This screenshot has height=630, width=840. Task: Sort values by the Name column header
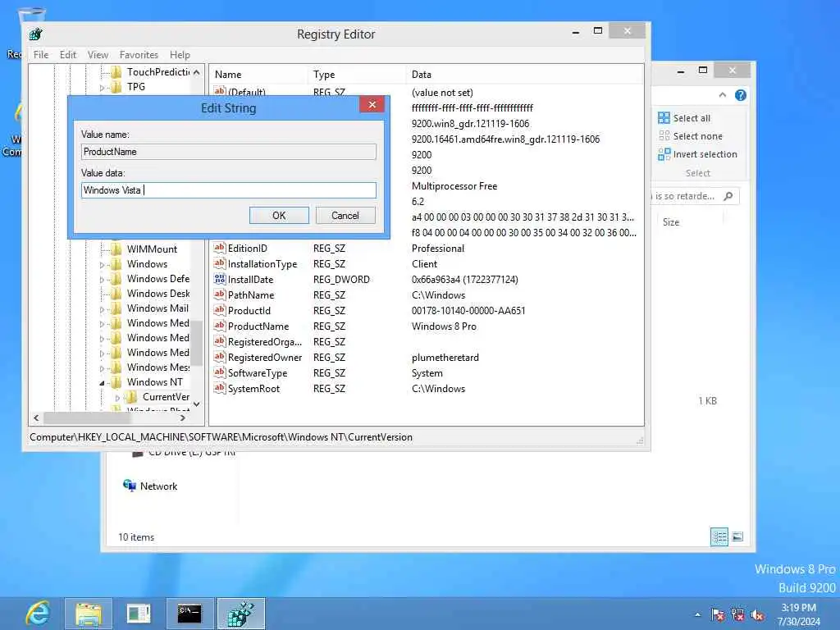click(259, 75)
